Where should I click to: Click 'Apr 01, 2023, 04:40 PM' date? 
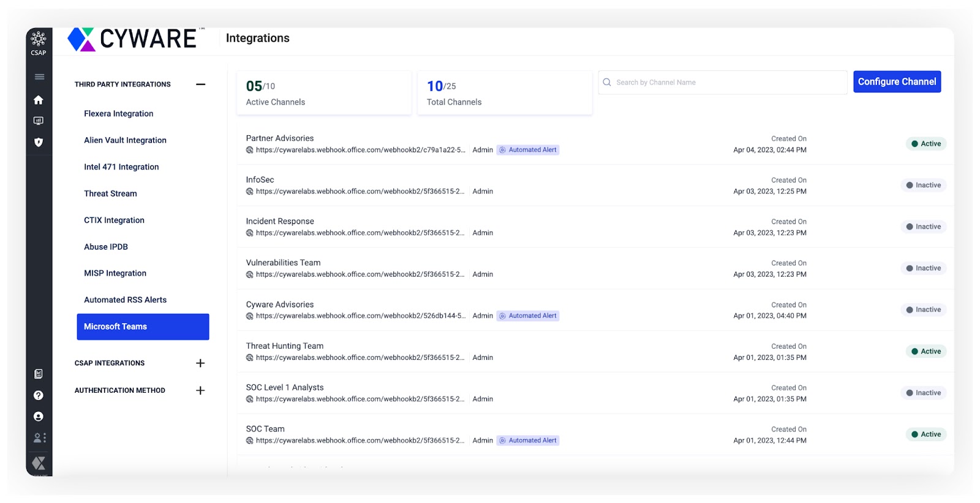pos(770,316)
